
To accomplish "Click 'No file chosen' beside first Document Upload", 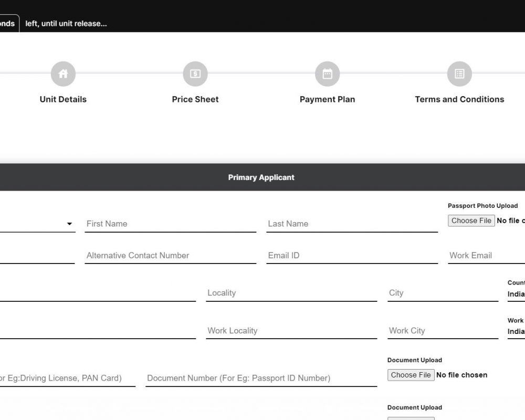I will point(461,375).
